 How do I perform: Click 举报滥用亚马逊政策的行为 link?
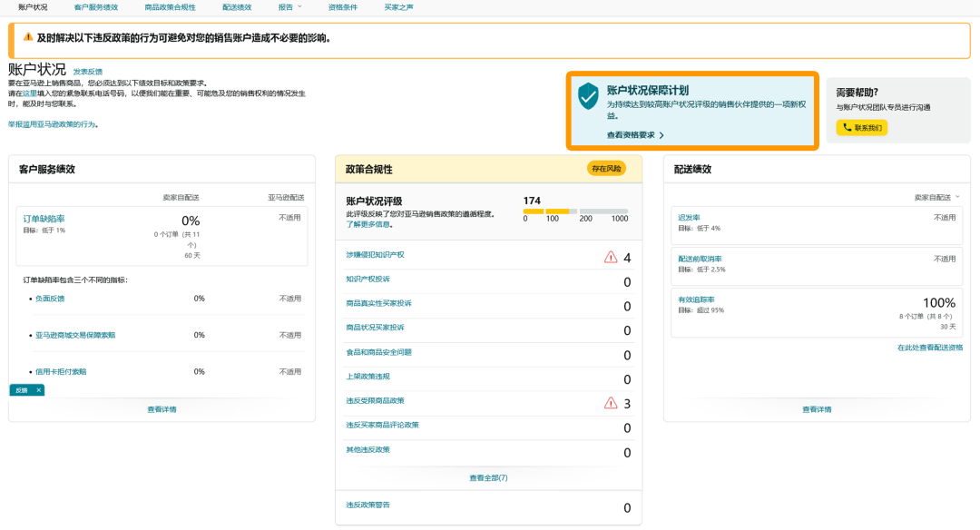(x=56, y=123)
